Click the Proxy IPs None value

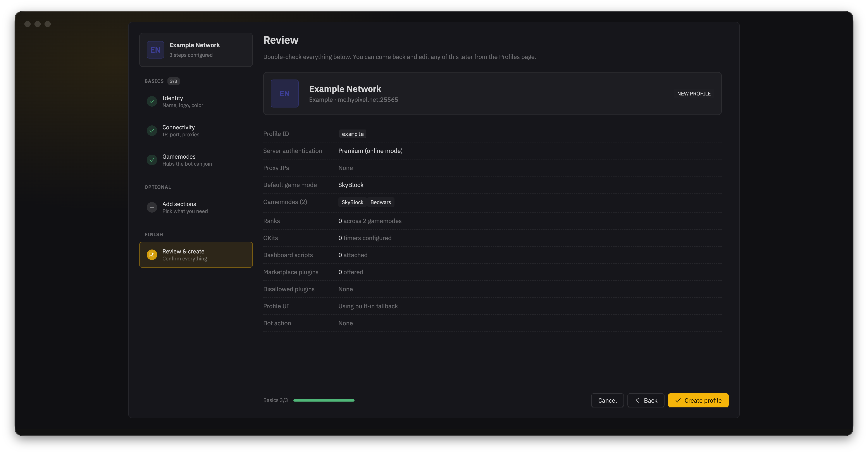coord(345,168)
